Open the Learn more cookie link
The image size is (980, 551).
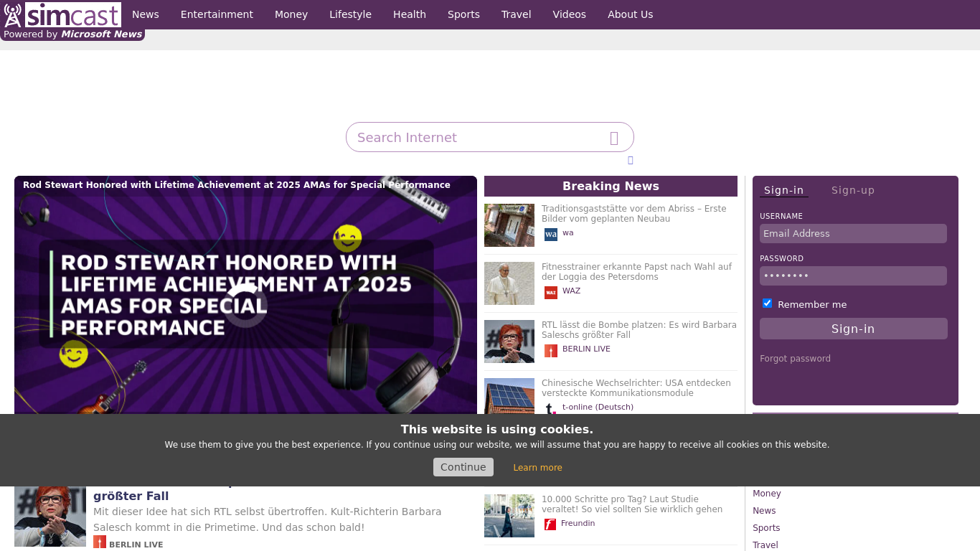point(538,468)
